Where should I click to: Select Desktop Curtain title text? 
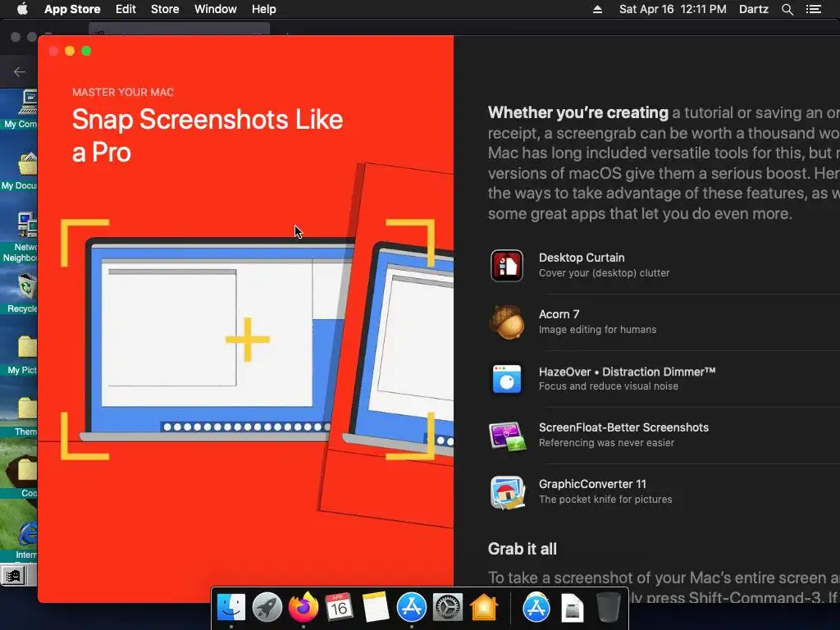point(582,258)
